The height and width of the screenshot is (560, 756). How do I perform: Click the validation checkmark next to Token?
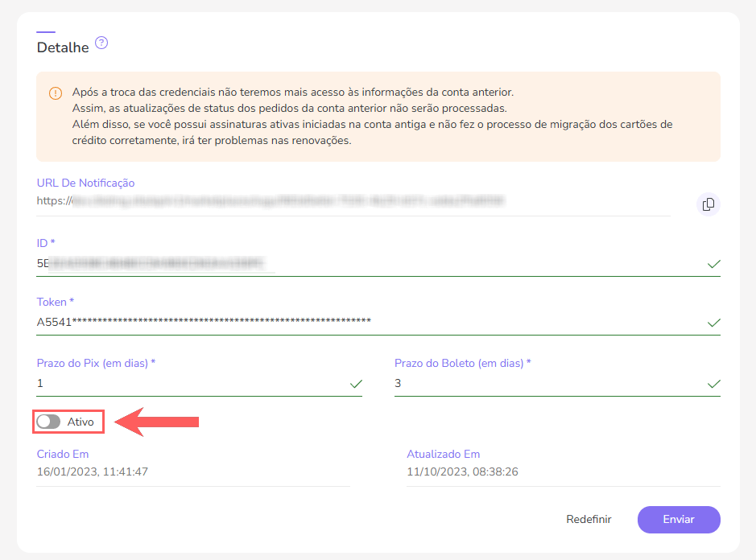[713, 323]
